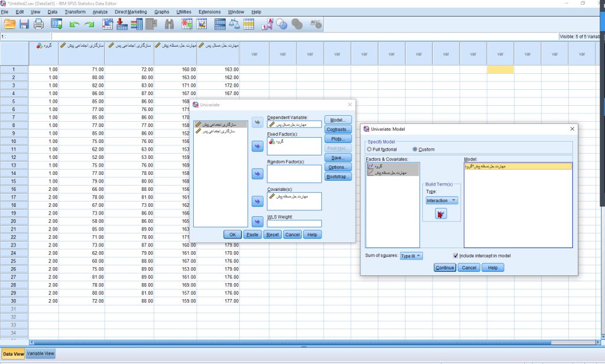The width and height of the screenshot is (605, 364).
Task: Select cases toolbar icon
Action: pyautogui.click(x=249, y=24)
